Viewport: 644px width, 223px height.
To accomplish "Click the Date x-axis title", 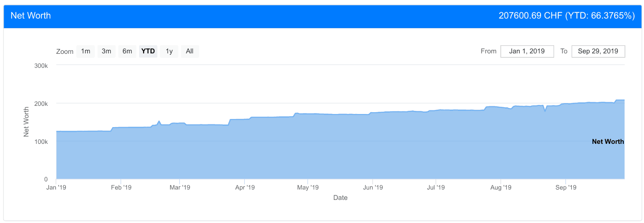I will click(x=341, y=198).
